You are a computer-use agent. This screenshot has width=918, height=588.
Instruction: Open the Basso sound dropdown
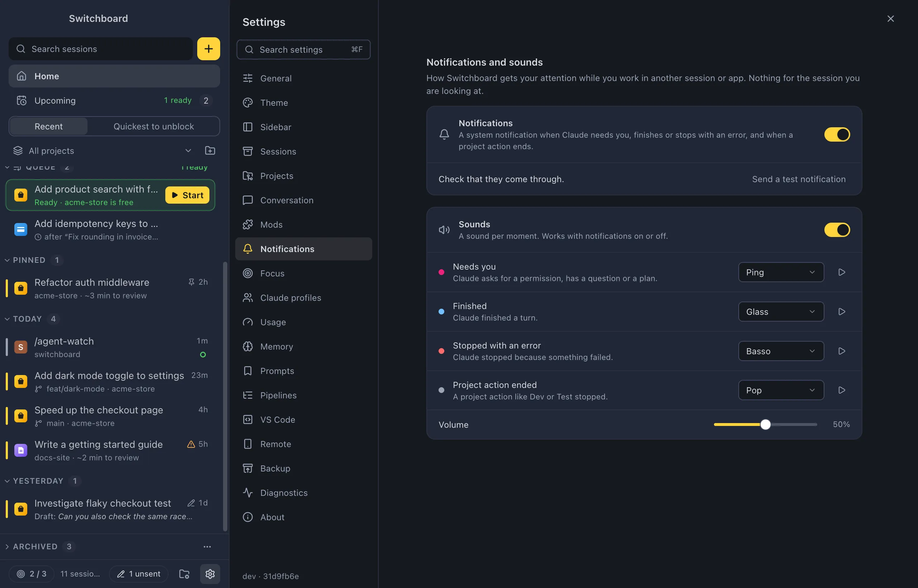[x=781, y=351]
